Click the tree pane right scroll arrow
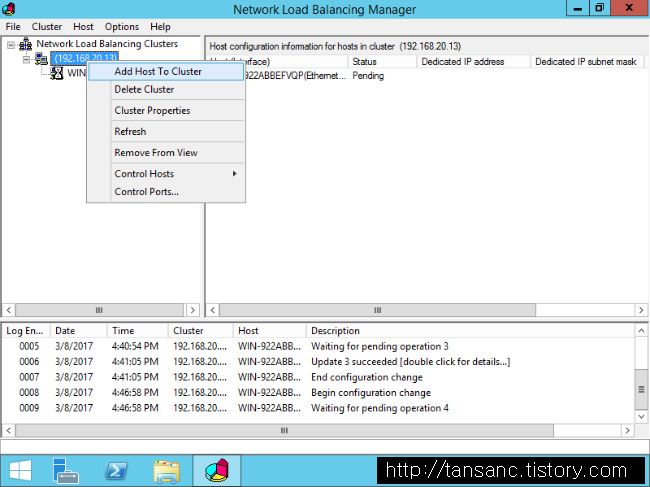Viewport: 650px width, 487px height. coord(192,310)
